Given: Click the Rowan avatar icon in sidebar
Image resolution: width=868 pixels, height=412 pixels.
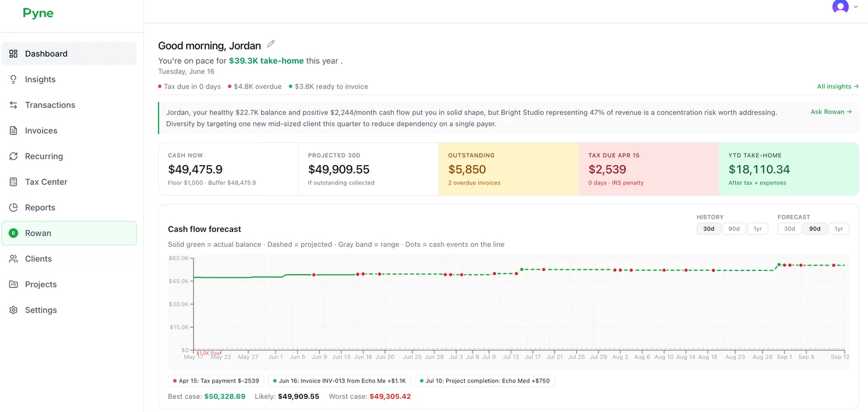Looking at the screenshot, I should pyautogui.click(x=13, y=233).
